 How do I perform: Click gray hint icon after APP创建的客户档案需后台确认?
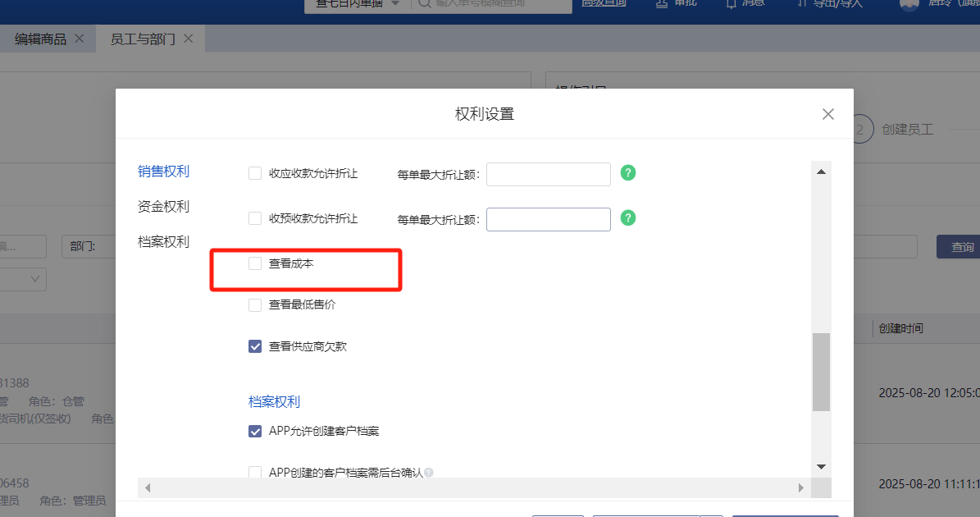(x=429, y=473)
